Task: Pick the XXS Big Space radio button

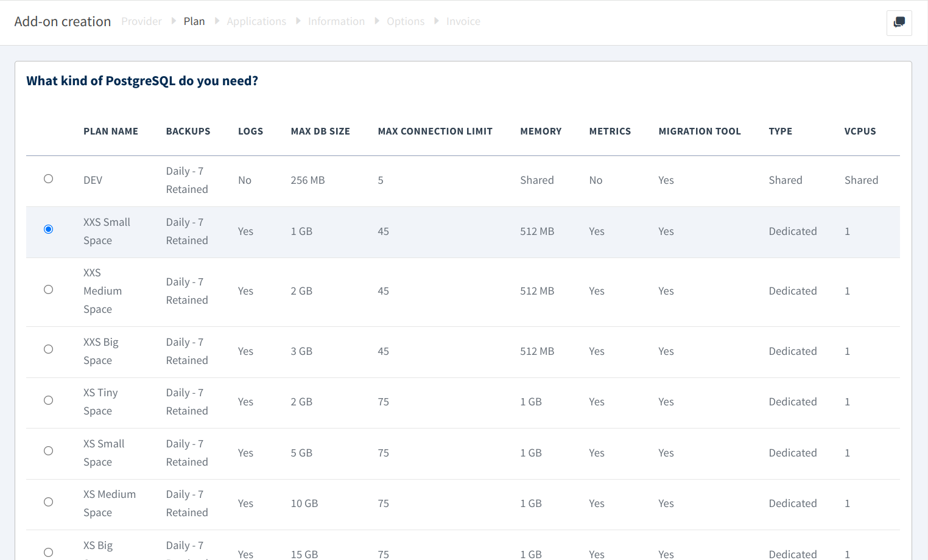Action: click(49, 349)
